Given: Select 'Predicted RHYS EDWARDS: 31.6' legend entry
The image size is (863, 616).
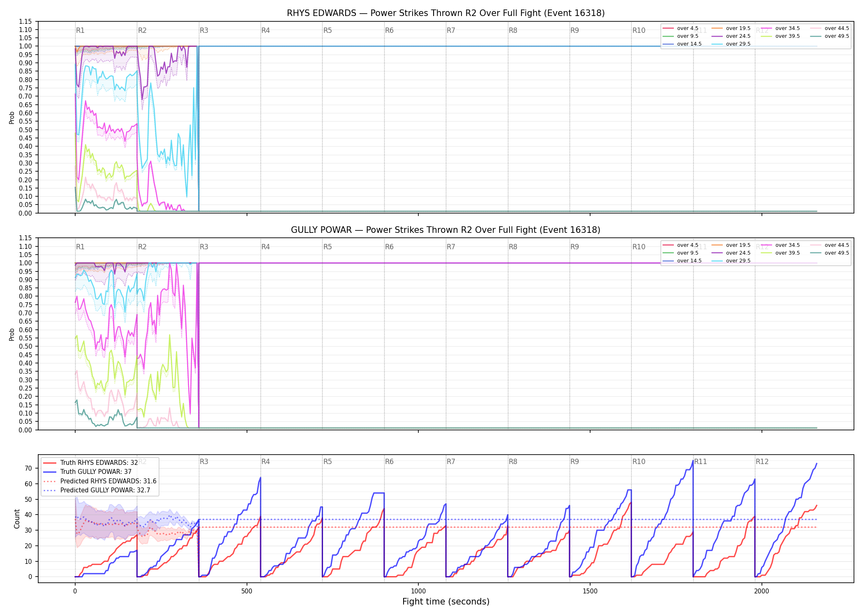Looking at the screenshot, I should click(100, 481).
